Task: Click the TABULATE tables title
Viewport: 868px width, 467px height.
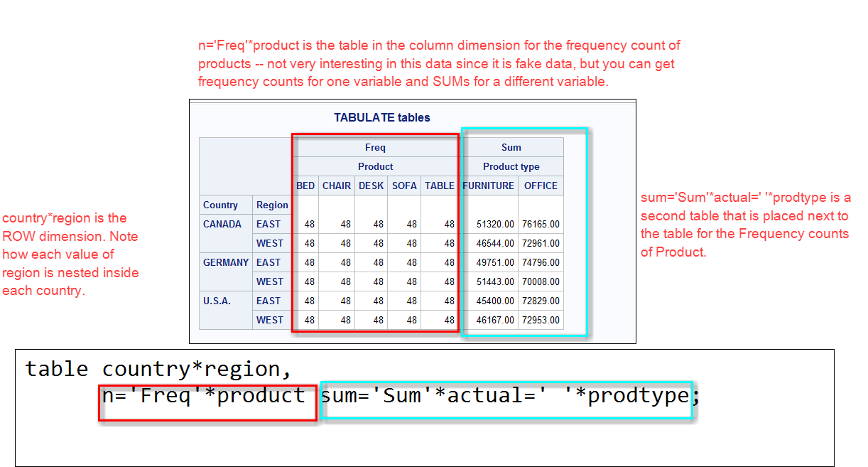Action: click(381, 117)
